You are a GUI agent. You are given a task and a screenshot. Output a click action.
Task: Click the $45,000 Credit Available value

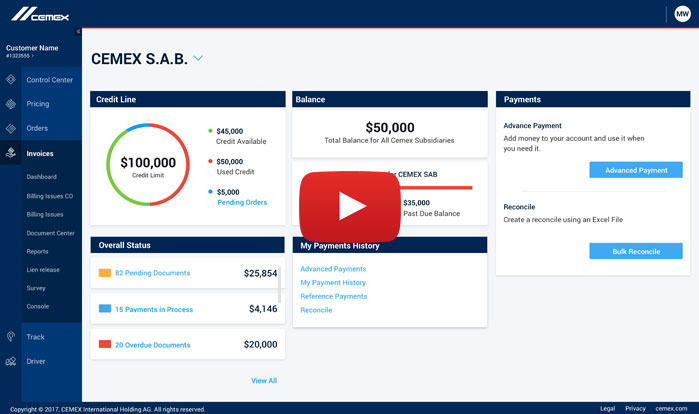point(230,131)
